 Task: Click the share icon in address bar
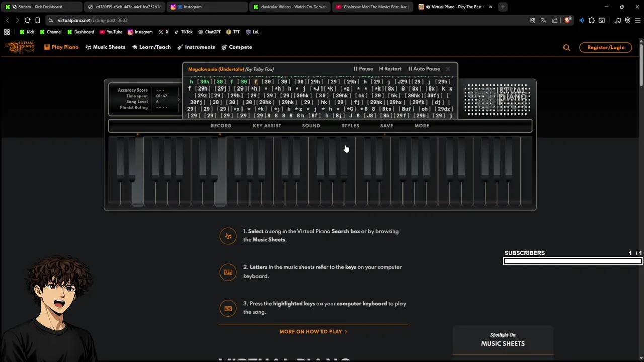554,20
